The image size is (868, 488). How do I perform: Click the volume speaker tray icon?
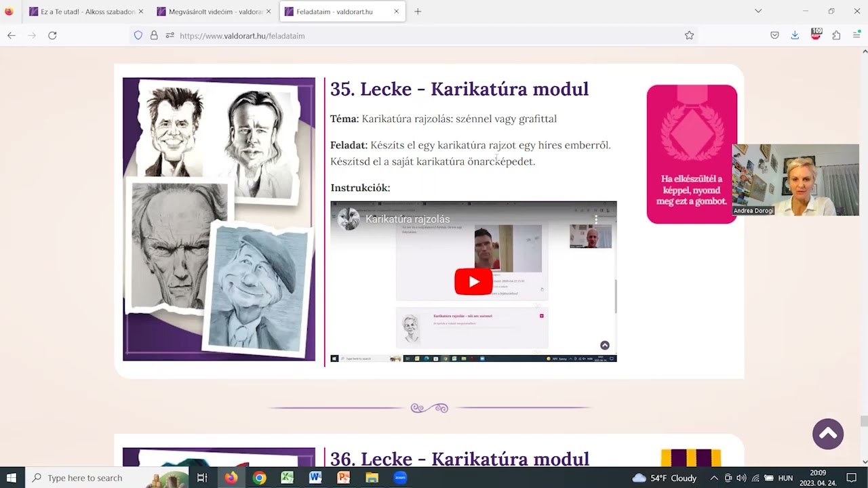click(x=741, y=478)
